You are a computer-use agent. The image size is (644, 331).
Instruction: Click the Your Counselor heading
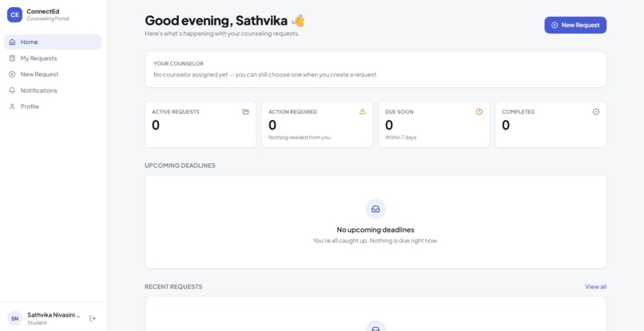[x=178, y=64]
